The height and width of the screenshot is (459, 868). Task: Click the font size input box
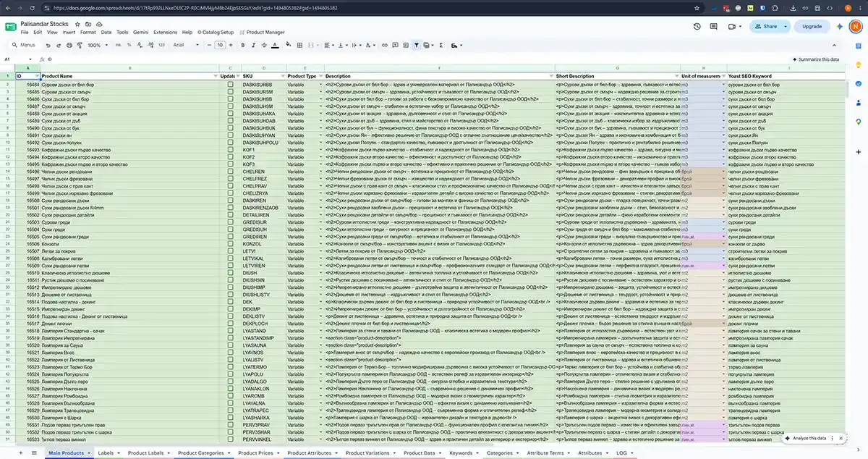pyautogui.click(x=220, y=45)
